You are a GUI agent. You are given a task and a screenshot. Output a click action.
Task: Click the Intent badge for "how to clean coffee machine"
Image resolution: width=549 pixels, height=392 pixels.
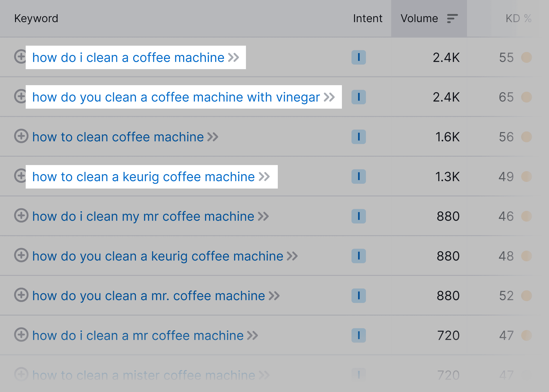tap(359, 137)
